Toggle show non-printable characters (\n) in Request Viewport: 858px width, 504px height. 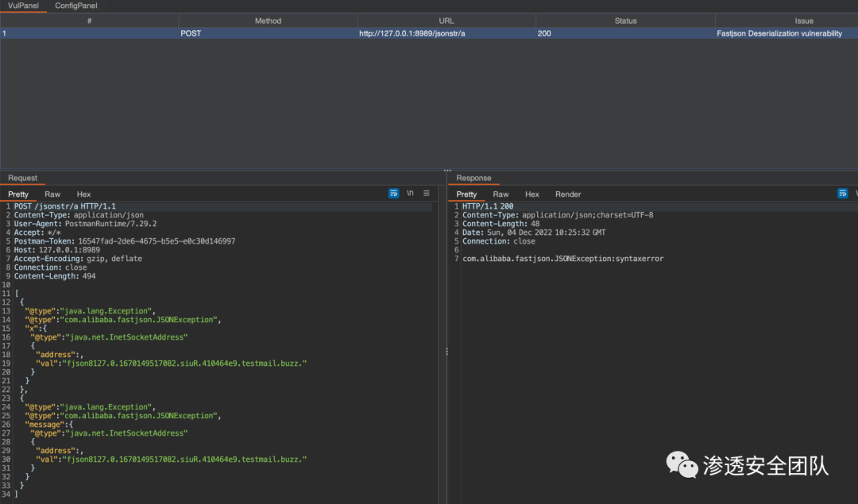pyautogui.click(x=410, y=194)
